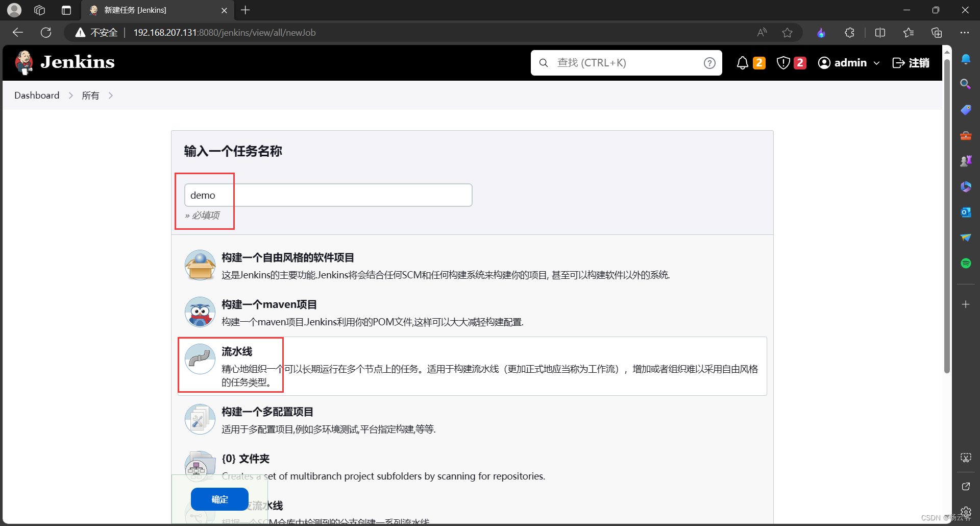Open the read aloud icon

(762, 33)
